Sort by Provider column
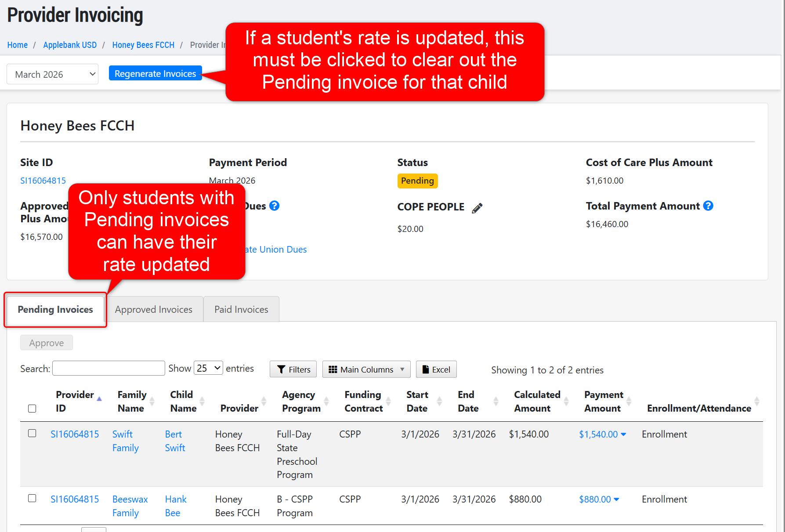The height and width of the screenshot is (532, 785). pos(264,401)
